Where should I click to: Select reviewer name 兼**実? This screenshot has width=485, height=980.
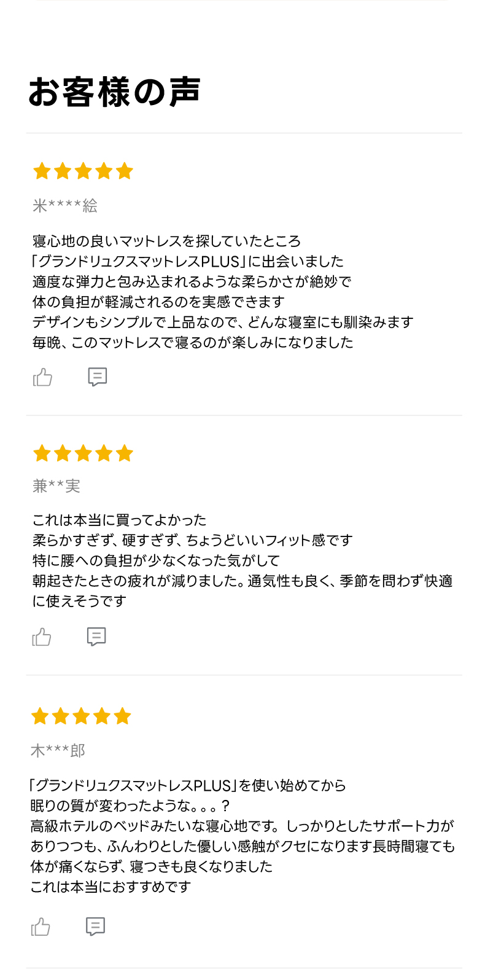pos(56,486)
